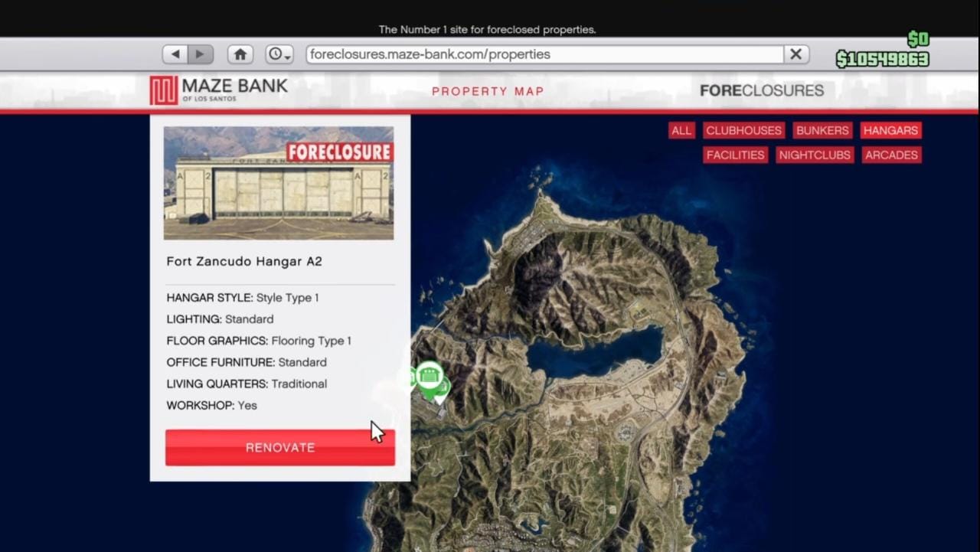Filter map by Clubhouses
Image resolution: width=980 pixels, height=552 pixels.
coord(743,131)
